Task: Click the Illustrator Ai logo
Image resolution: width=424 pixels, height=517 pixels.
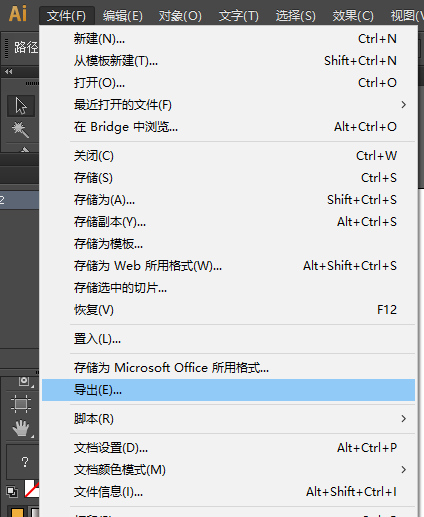Action: [x=18, y=14]
